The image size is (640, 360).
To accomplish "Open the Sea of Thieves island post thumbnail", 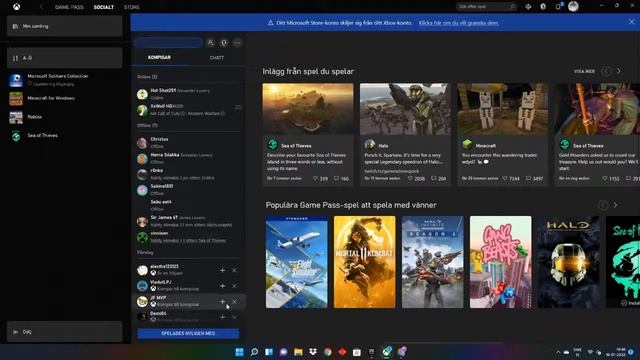I will coord(308,109).
